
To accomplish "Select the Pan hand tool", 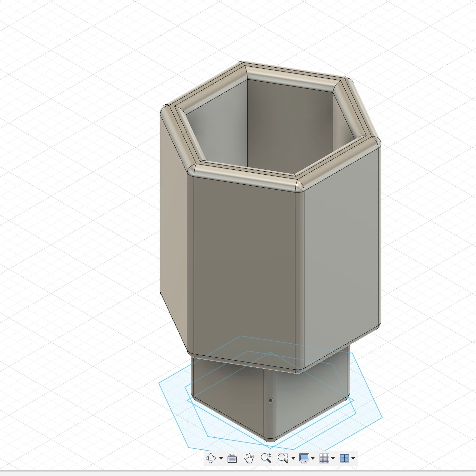I will [x=249, y=458].
